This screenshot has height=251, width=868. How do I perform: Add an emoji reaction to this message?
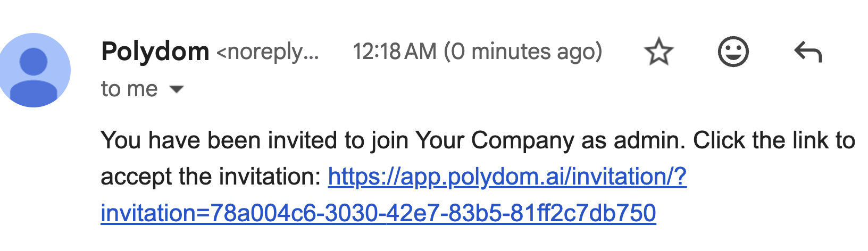[733, 52]
